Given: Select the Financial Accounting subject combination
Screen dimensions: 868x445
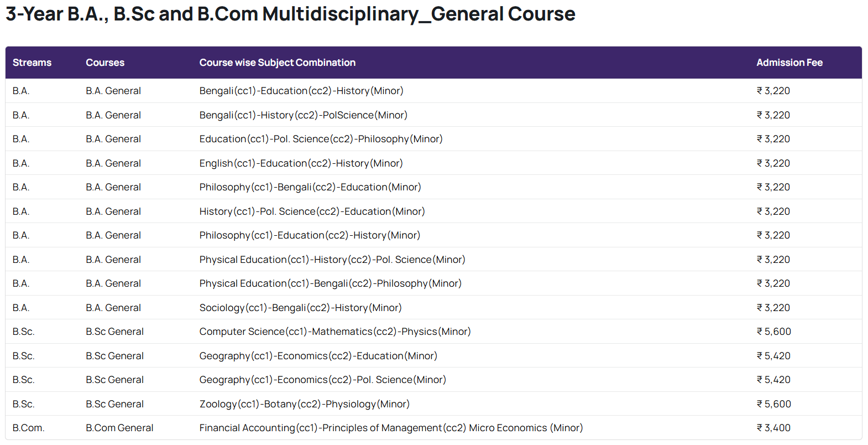Looking at the screenshot, I should tap(391, 428).
